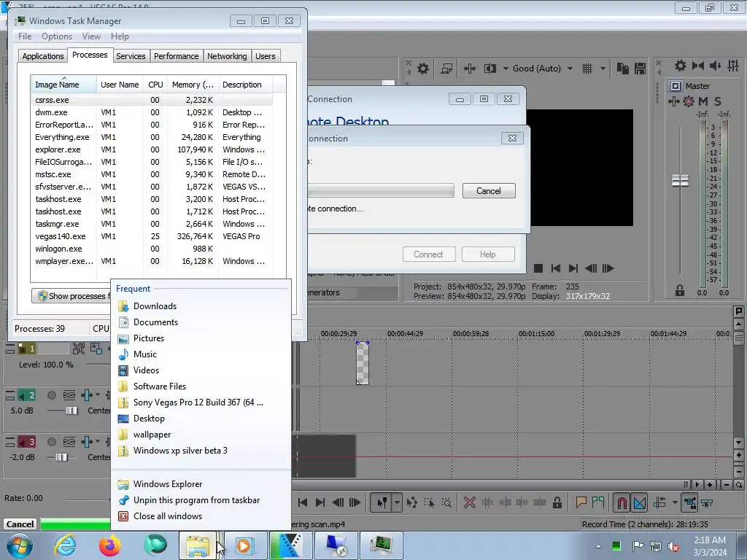Switch to Services tab in Task Manager

(x=131, y=56)
